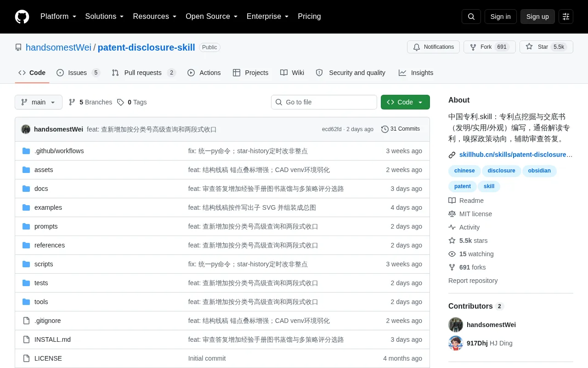Open the INSTALL.md file
The height and width of the screenshot is (368, 588).
coord(52,339)
